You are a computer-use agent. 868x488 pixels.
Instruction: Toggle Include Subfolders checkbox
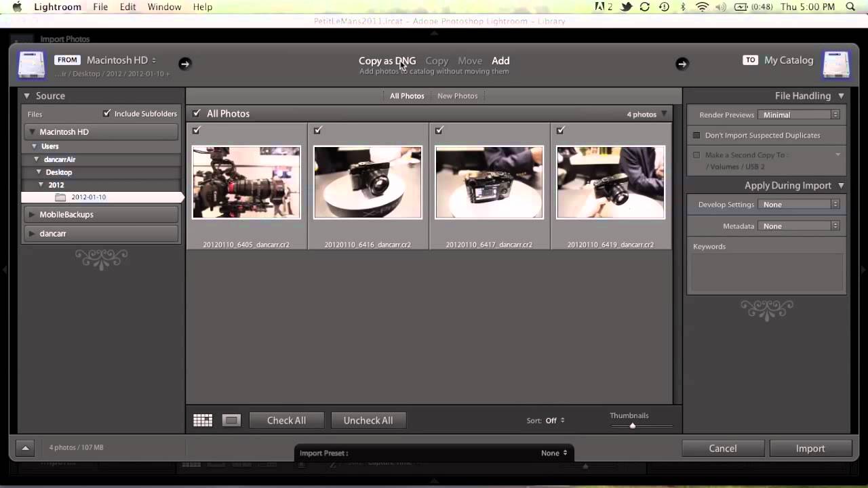pos(106,113)
